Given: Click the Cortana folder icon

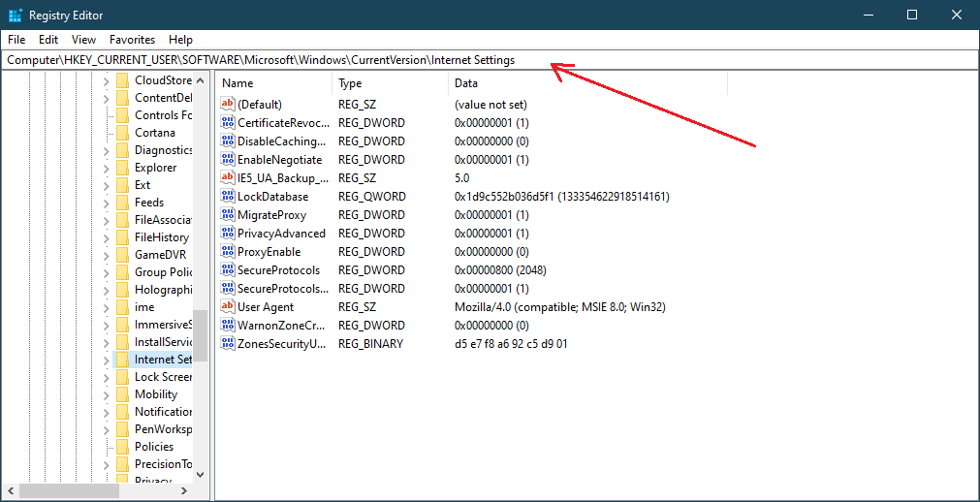Looking at the screenshot, I should click(122, 133).
